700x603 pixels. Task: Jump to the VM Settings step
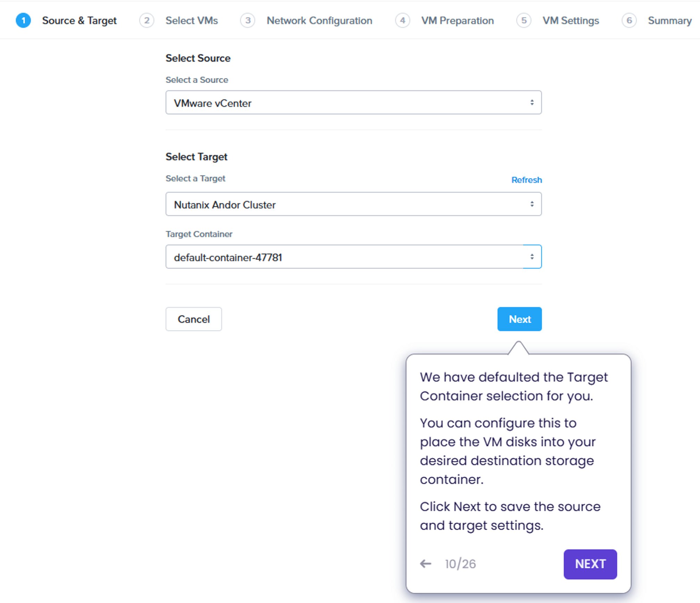click(570, 20)
